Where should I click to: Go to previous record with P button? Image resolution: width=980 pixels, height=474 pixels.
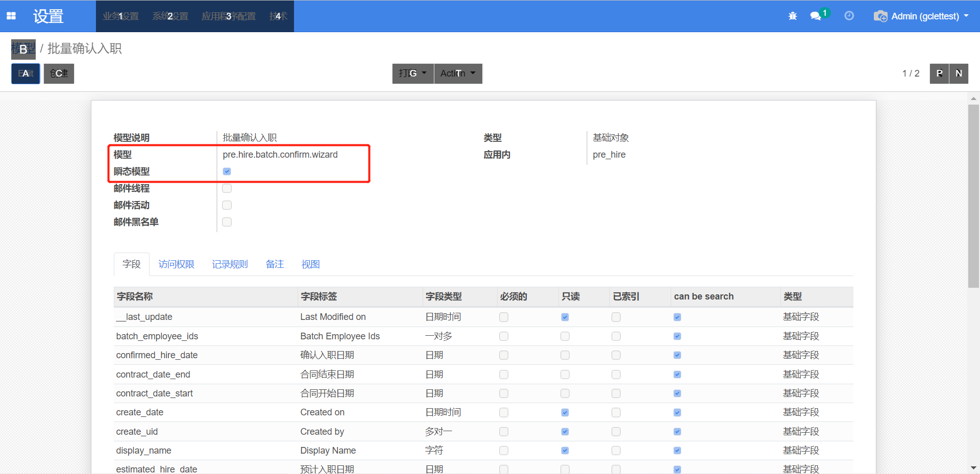coord(939,73)
